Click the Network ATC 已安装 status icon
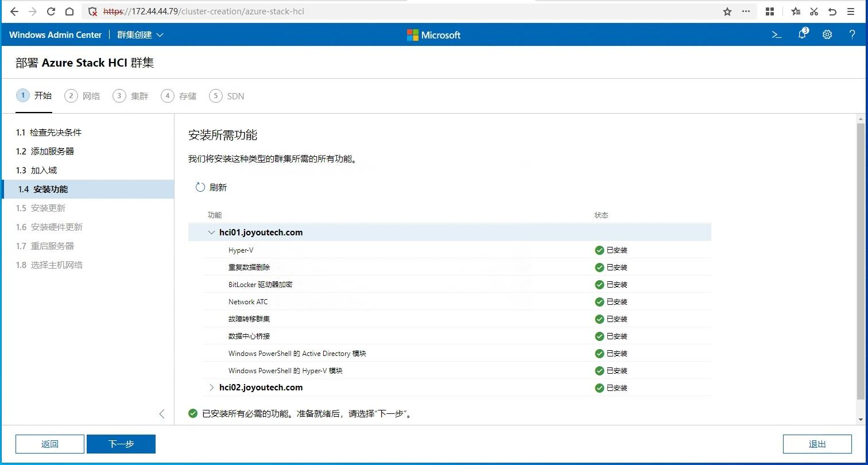 pos(599,302)
